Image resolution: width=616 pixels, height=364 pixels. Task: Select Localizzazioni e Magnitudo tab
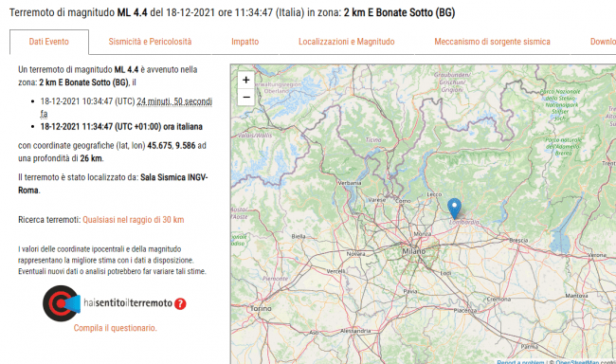(x=347, y=42)
